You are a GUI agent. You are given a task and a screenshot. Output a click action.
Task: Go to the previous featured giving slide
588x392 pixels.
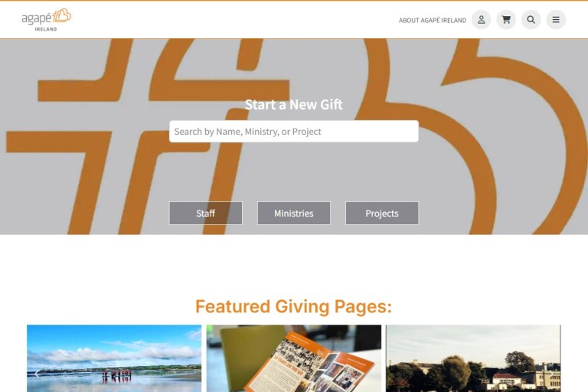click(x=37, y=374)
